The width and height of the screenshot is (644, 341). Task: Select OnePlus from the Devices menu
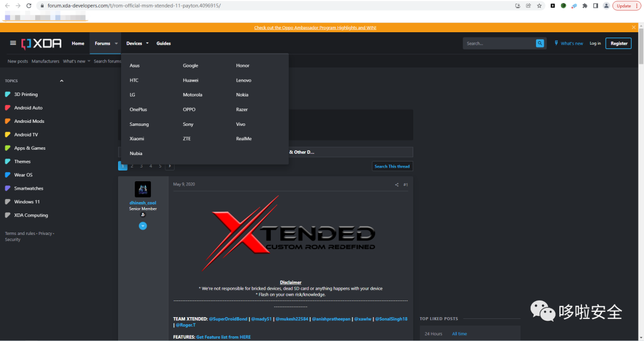pos(138,110)
